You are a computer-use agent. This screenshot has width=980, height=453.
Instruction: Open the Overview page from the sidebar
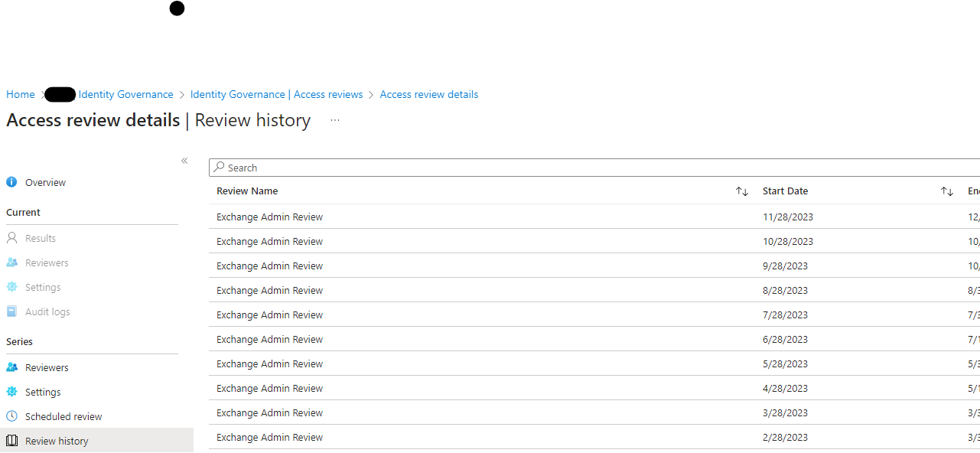45,182
